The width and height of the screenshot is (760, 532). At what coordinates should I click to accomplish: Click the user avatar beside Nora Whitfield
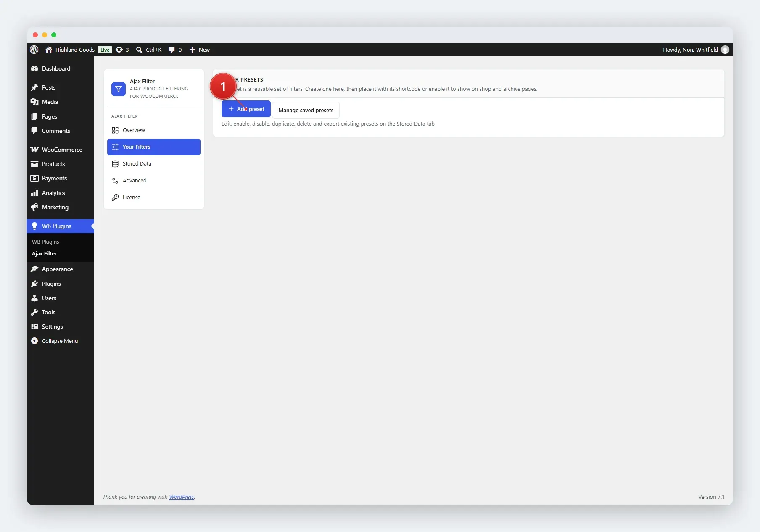pyautogui.click(x=725, y=50)
